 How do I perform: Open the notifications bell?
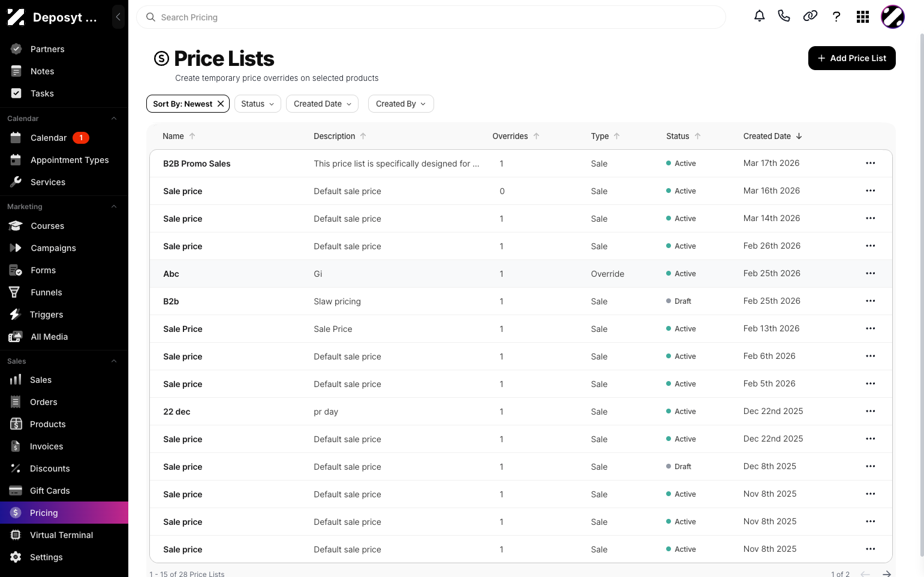pyautogui.click(x=759, y=17)
